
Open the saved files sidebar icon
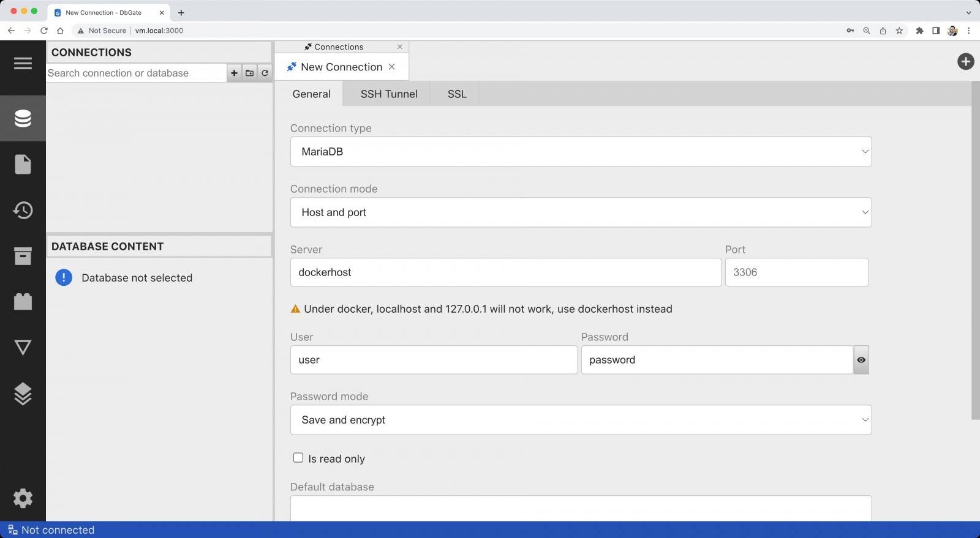(x=23, y=164)
